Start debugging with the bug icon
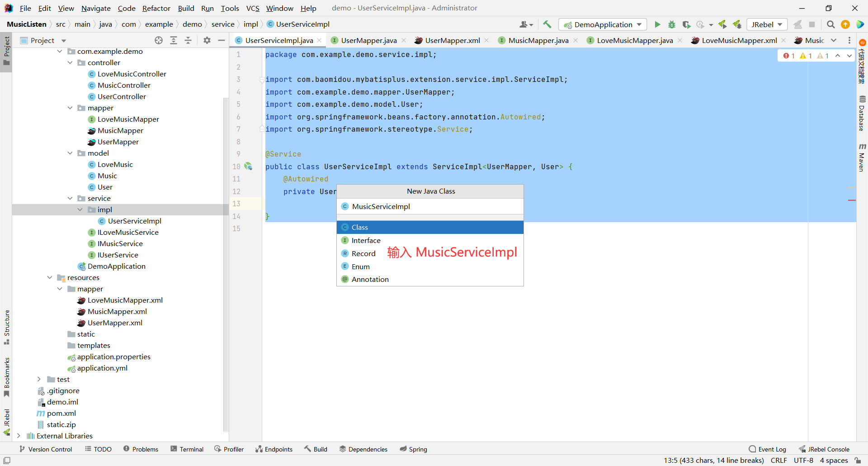 672,24
